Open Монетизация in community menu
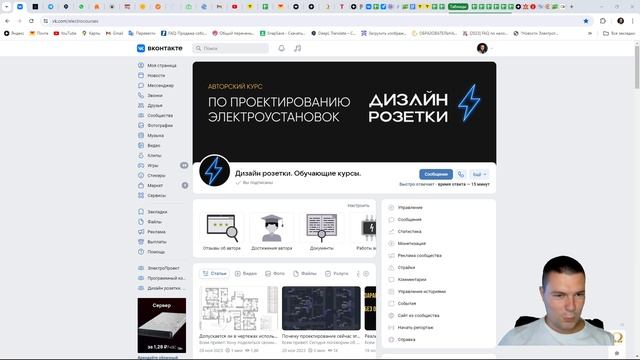 (x=411, y=243)
